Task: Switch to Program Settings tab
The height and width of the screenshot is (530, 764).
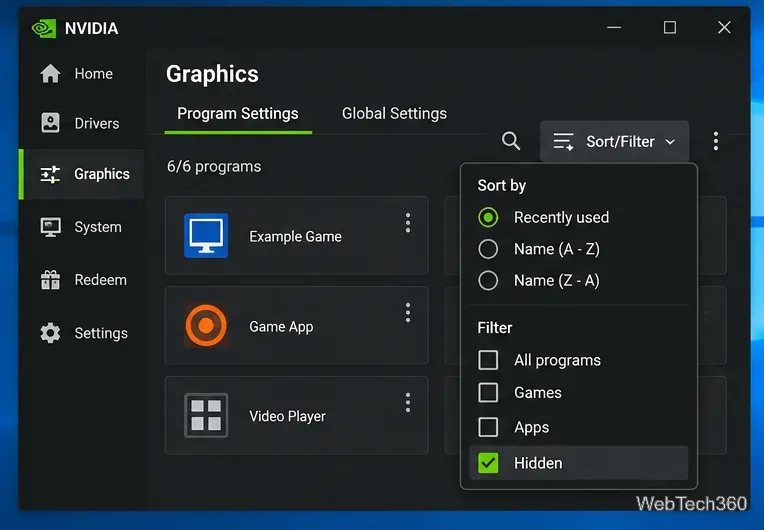Action: point(238,114)
